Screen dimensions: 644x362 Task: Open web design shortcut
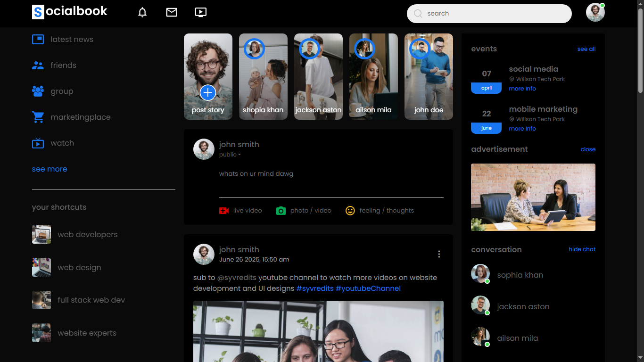point(79,267)
